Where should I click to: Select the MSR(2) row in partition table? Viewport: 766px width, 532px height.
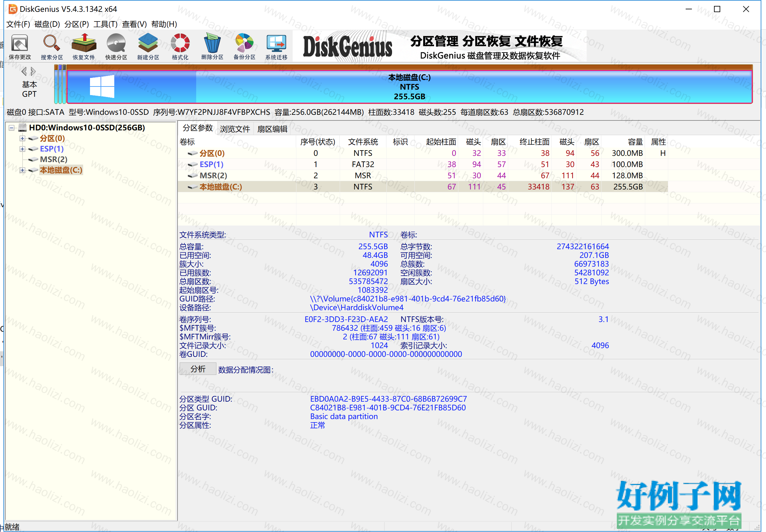[x=423, y=175]
